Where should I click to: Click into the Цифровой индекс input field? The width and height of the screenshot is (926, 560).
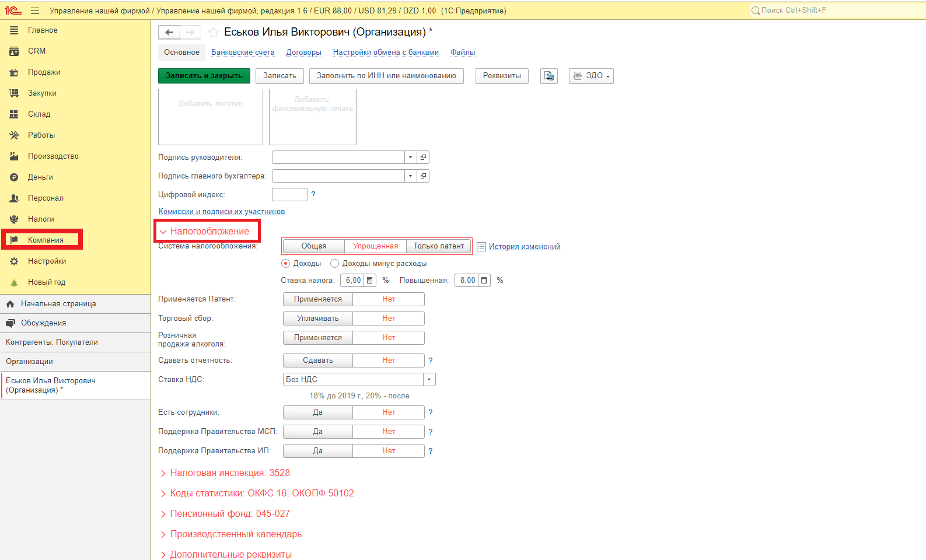pos(289,195)
